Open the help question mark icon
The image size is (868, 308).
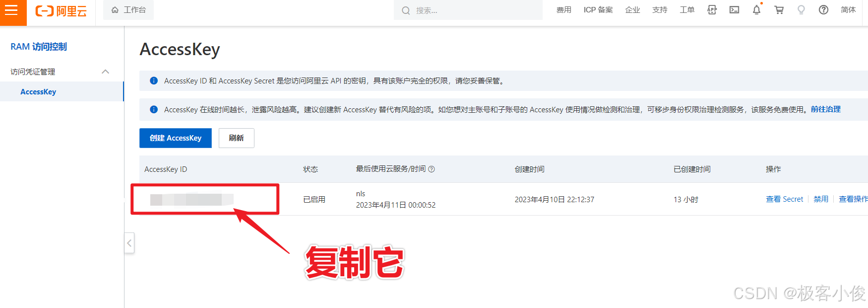823,10
